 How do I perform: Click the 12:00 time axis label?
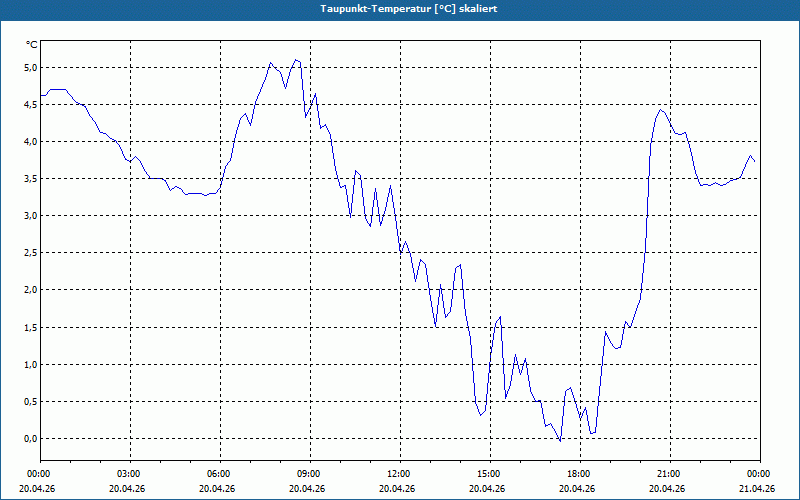coord(401,474)
